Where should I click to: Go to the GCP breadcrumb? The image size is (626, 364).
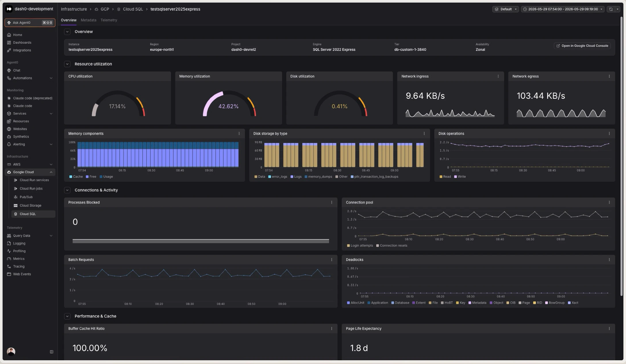point(102,9)
